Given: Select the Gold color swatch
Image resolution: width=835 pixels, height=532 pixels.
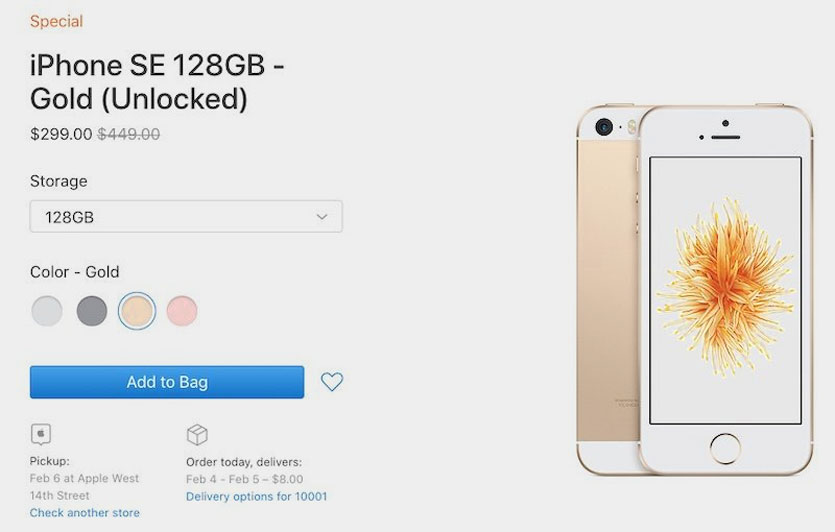Looking at the screenshot, I should coord(137,310).
